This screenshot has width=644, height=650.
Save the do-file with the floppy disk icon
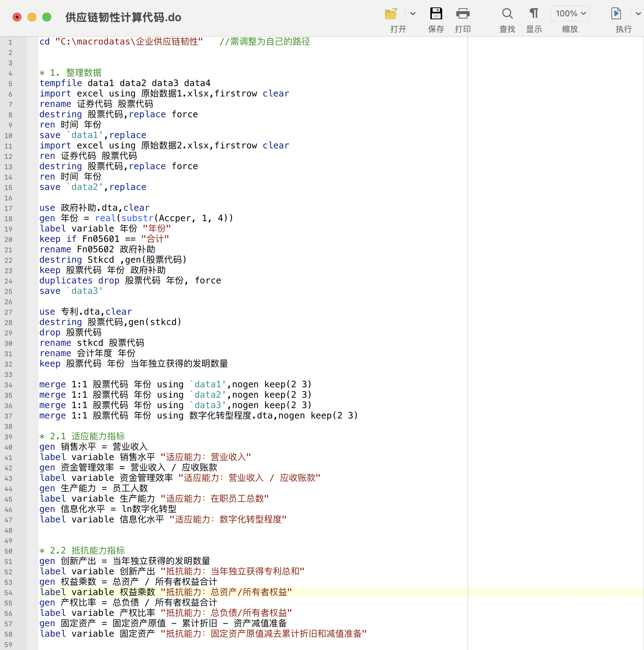[x=436, y=14]
